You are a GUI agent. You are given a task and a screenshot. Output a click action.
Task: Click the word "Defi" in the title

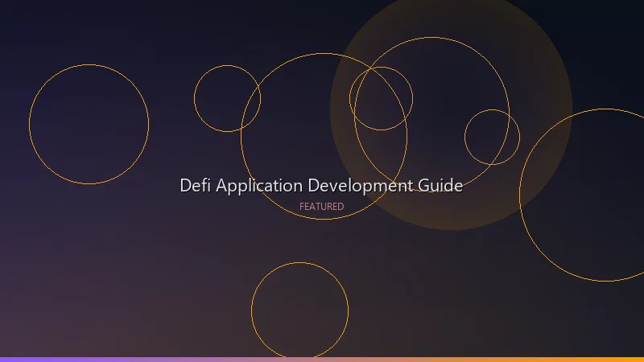click(x=196, y=185)
